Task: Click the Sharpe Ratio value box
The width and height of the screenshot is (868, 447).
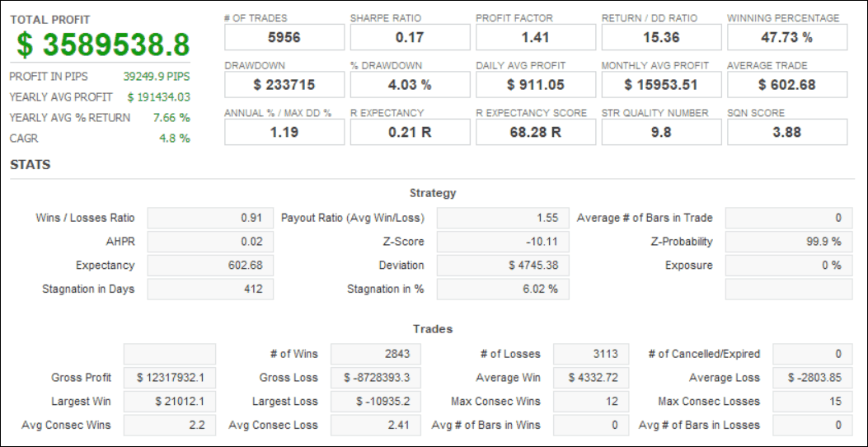Action: [x=410, y=37]
